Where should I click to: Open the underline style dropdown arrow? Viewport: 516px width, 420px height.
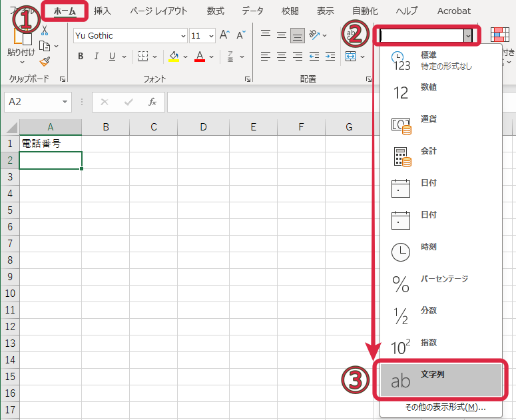coord(124,57)
